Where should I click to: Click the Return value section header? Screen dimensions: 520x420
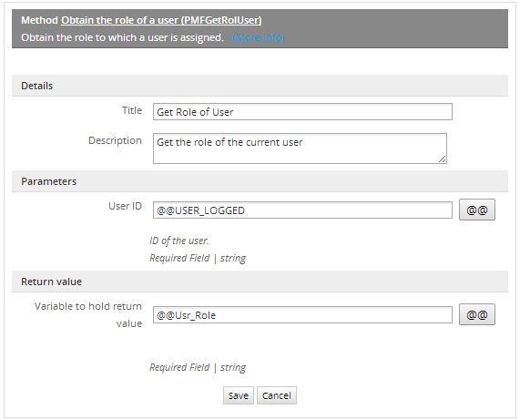pyautogui.click(x=260, y=282)
